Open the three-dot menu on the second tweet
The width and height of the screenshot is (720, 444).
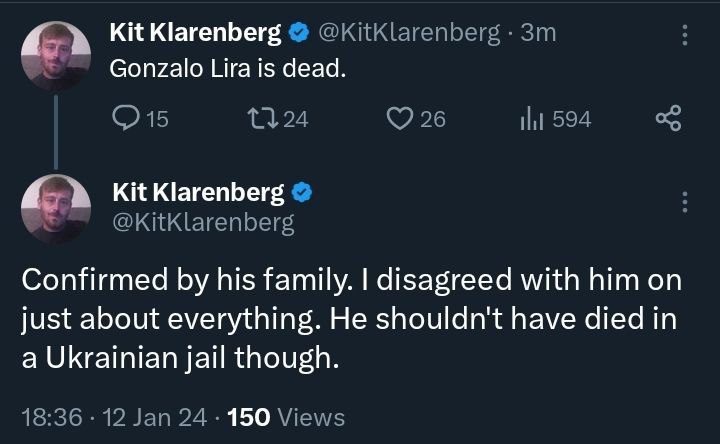(685, 201)
